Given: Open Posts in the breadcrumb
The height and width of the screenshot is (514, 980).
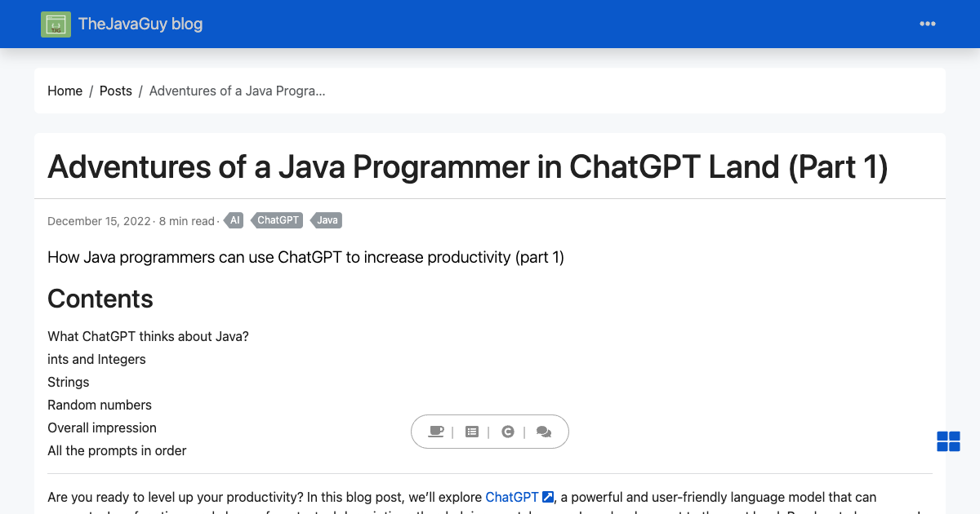Looking at the screenshot, I should click(x=116, y=91).
